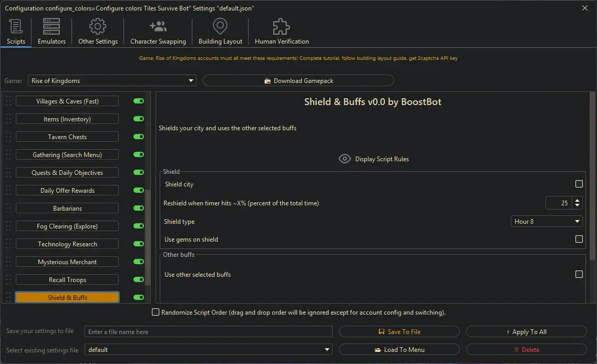Image resolution: width=597 pixels, height=364 pixels.
Task: Click the Building Layout location pin icon
Action: 220,26
